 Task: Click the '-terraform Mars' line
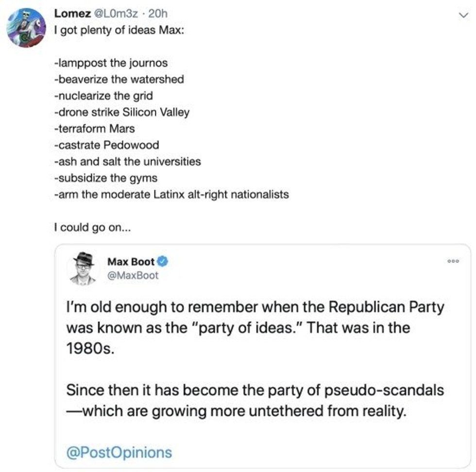(94, 129)
